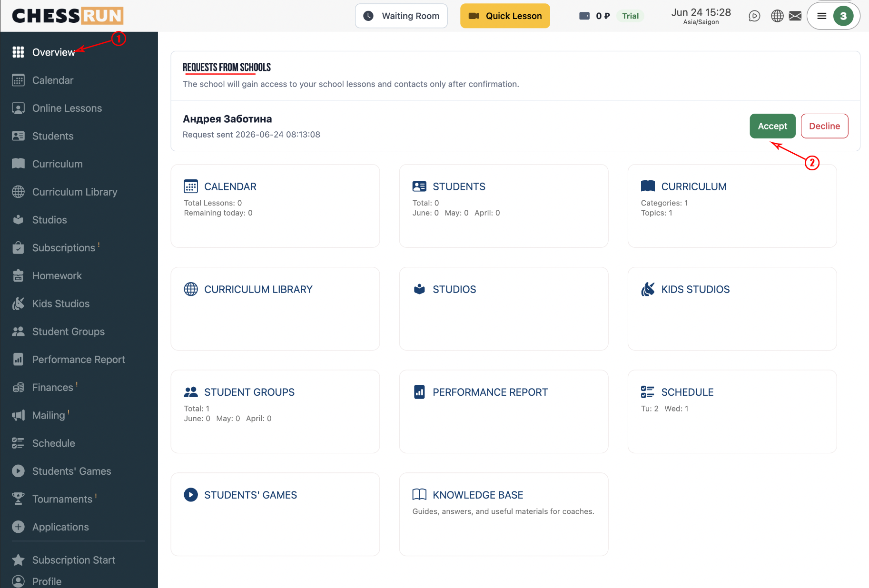
Task: Click the Kids Studios unicorn card icon
Action: pos(648,289)
